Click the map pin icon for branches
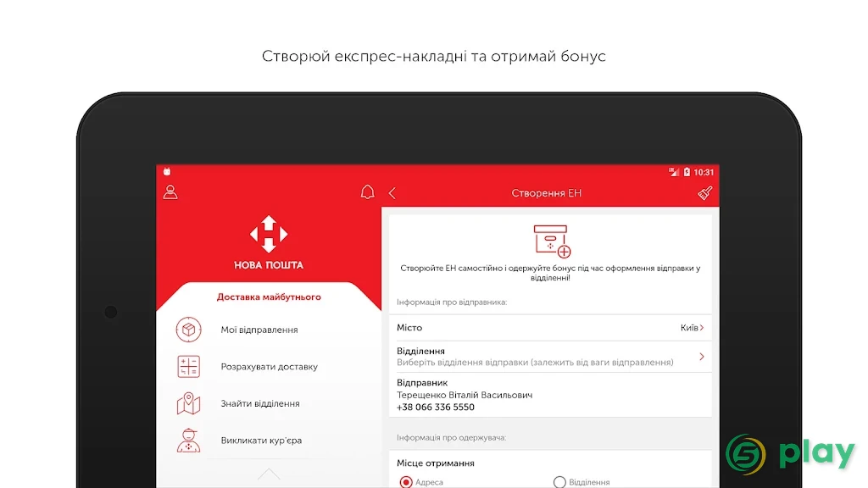This screenshot has height=488, width=868. click(x=188, y=403)
